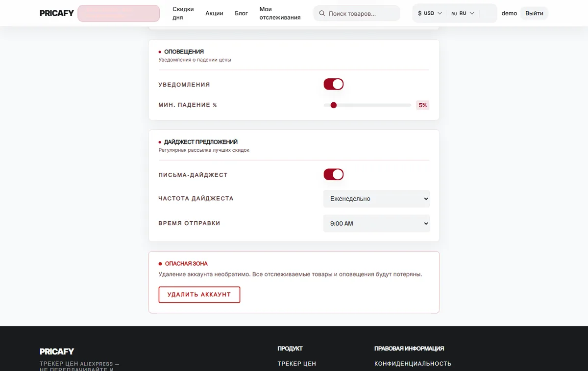Go to the Блог section
The height and width of the screenshot is (371, 588).
coord(241,13)
